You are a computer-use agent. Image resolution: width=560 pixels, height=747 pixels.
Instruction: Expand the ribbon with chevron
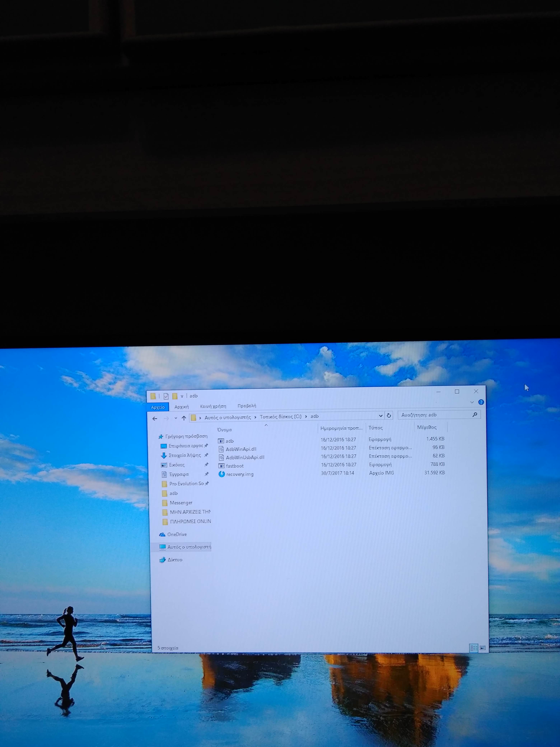[472, 402]
